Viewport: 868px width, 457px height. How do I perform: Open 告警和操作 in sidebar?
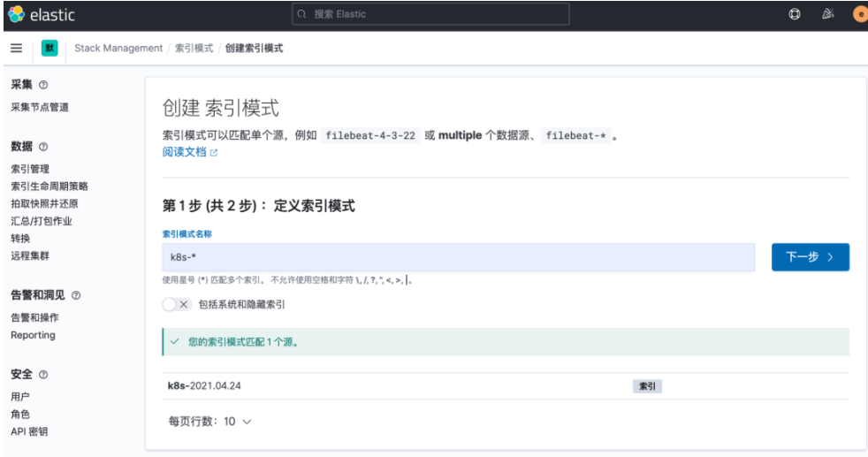tap(34, 317)
